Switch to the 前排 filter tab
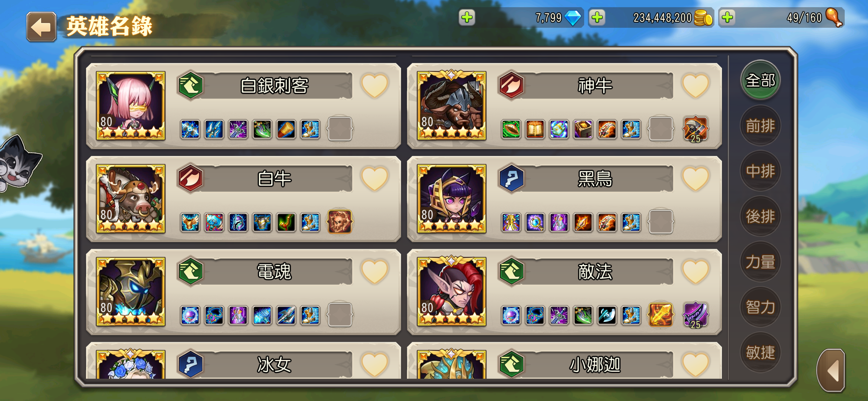 point(760,125)
